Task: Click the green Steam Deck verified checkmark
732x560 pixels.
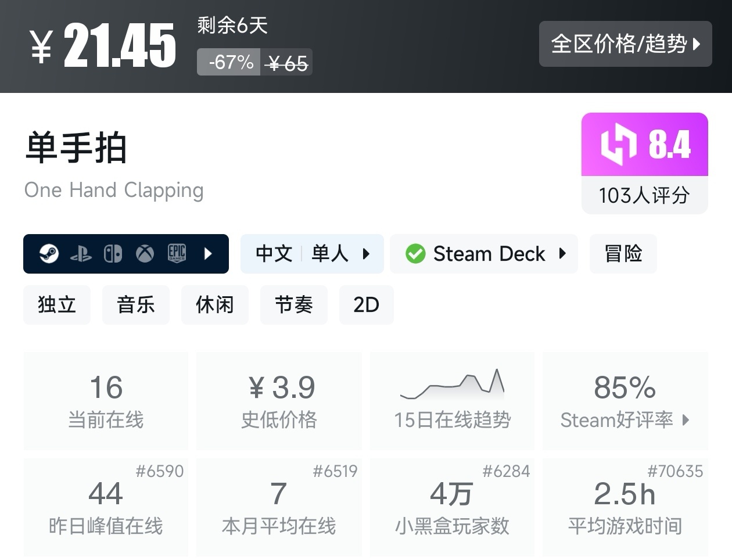Action: point(415,254)
